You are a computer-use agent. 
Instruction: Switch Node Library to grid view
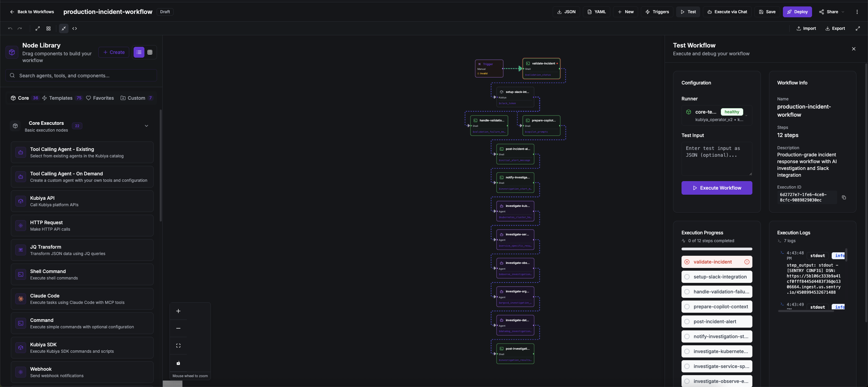(x=150, y=52)
